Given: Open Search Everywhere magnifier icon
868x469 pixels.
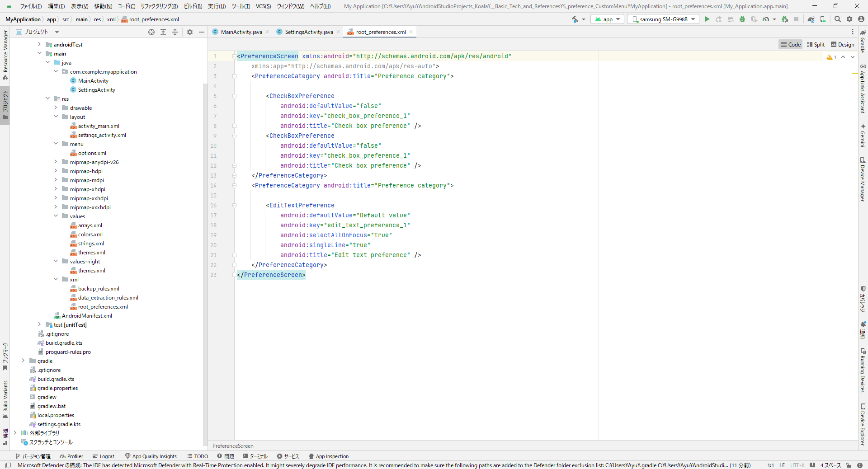Looking at the screenshot, I should point(837,19).
